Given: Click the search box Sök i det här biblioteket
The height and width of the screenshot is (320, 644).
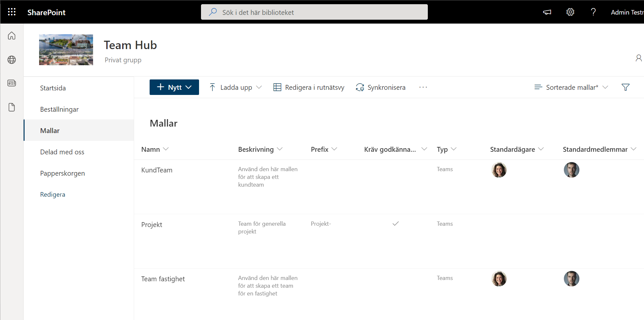Looking at the screenshot, I should click(x=314, y=12).
